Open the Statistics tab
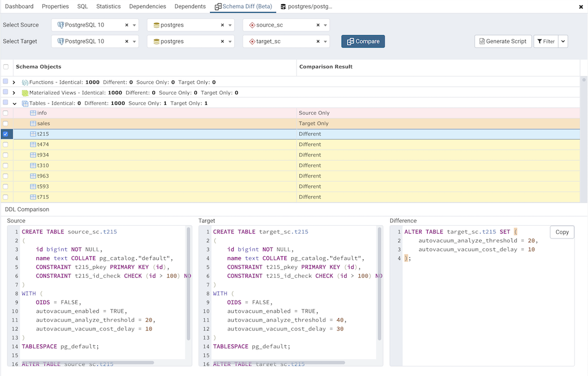Screen dimensions: 588x376 click(109, 6)
